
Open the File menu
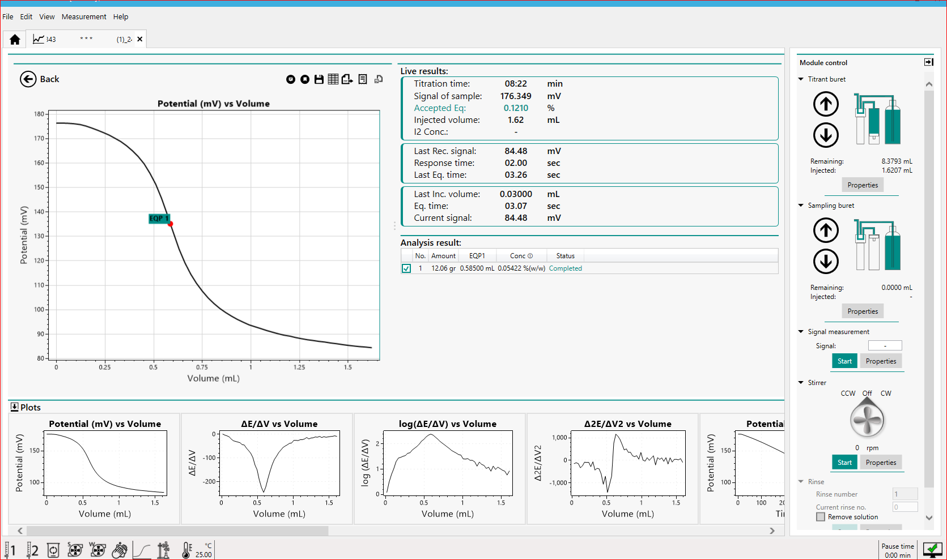[8, 16]
